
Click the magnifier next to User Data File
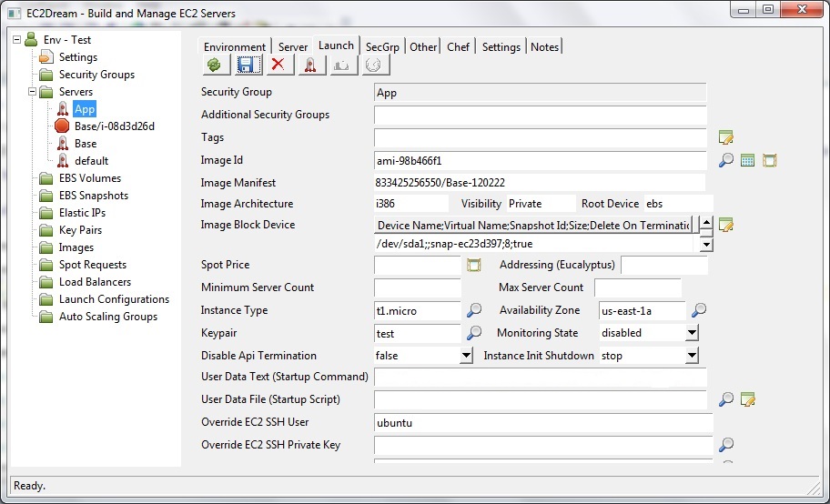(x=725, y=399)
